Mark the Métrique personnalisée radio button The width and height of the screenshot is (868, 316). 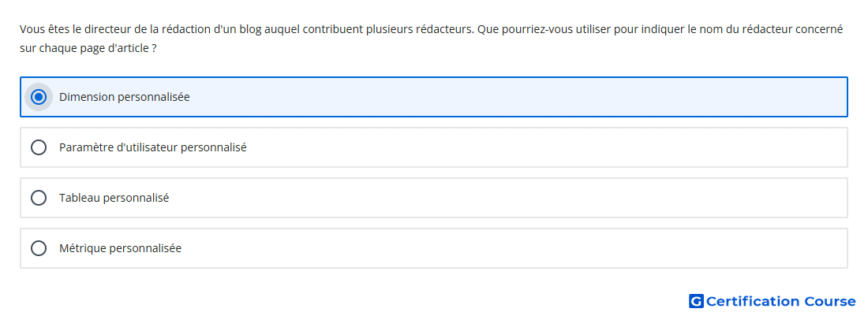(x=38, y=248)
